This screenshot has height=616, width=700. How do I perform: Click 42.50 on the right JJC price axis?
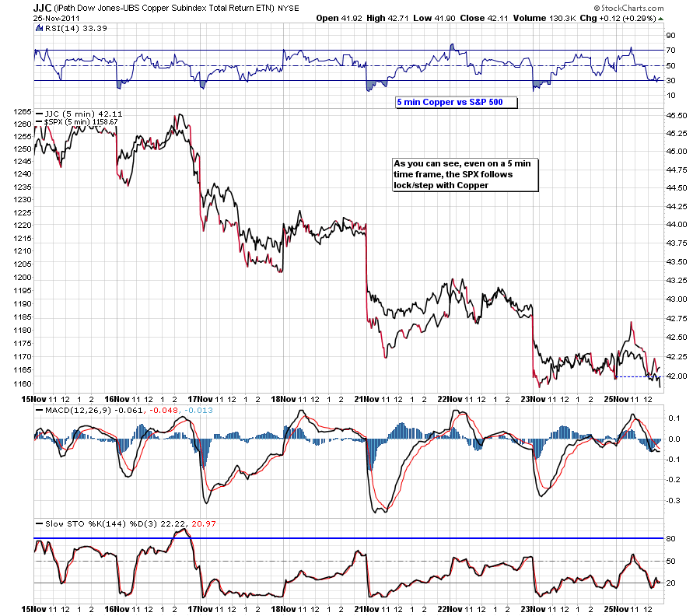677,338
